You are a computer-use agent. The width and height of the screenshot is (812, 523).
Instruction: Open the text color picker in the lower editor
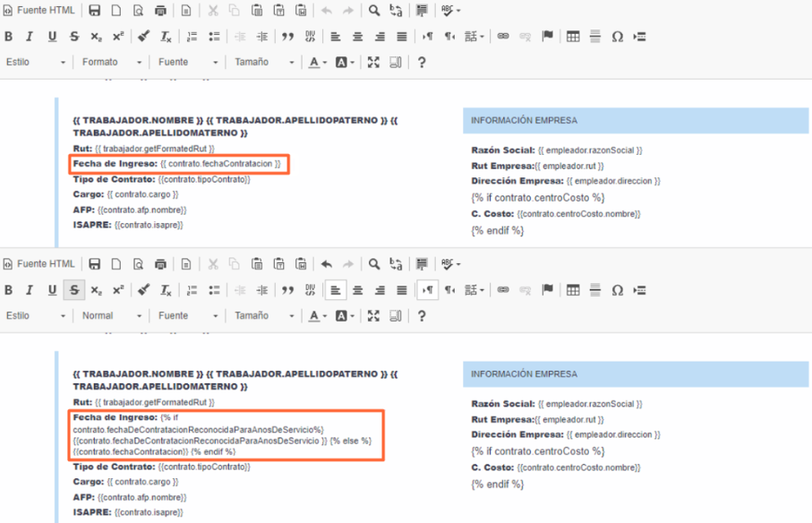coord(318,316)
